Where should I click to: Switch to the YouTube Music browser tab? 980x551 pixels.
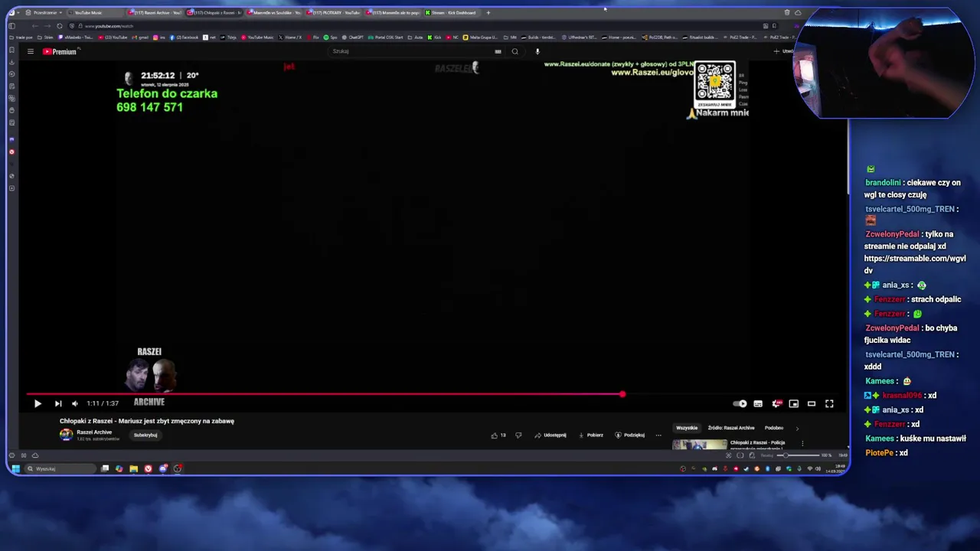pos(95,13)
